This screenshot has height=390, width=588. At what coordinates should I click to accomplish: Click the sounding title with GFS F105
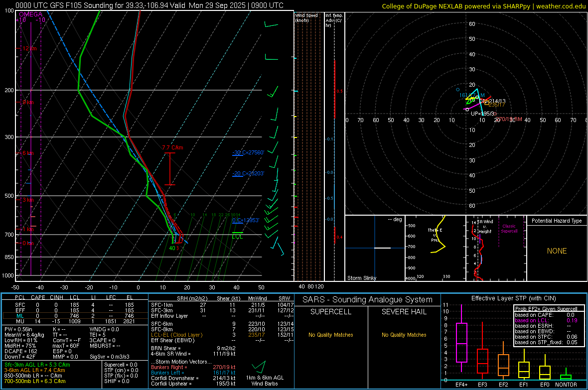pyautogui.click(x=149, y=5)
